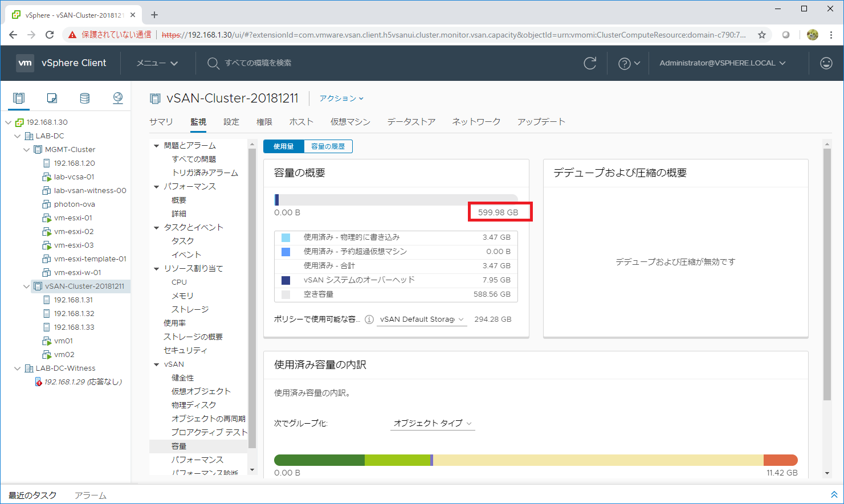Open the データストア tab
The width and height of the screenshot is (844, 504).
(x=411, y=122)
